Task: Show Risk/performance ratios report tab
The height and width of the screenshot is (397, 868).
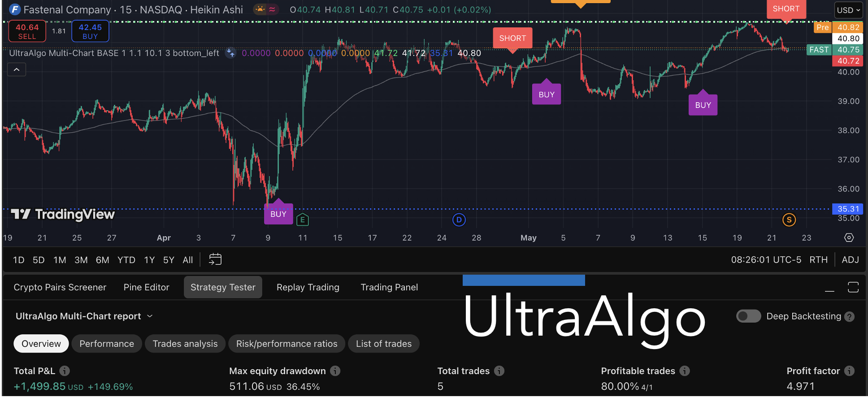Action: (287, 344)
